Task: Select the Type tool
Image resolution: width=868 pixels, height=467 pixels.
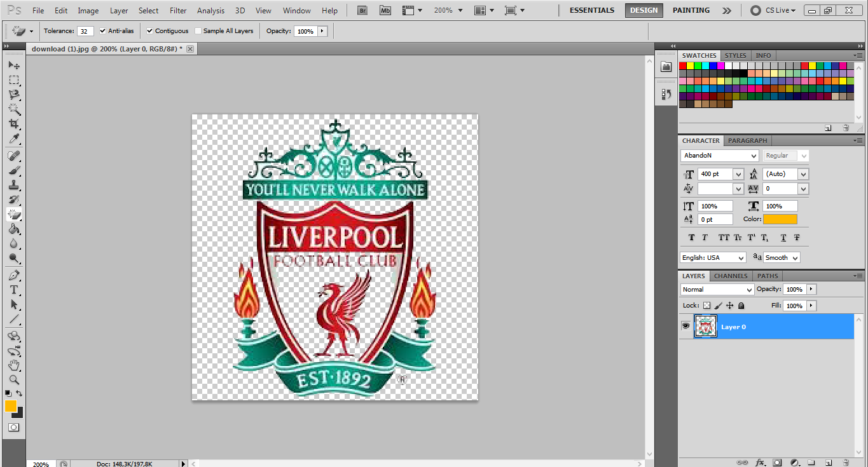Action: [14, 290]
